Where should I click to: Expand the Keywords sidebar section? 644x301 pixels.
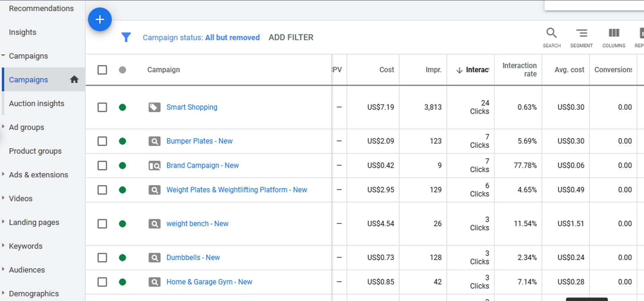click(x=3, y=245)
